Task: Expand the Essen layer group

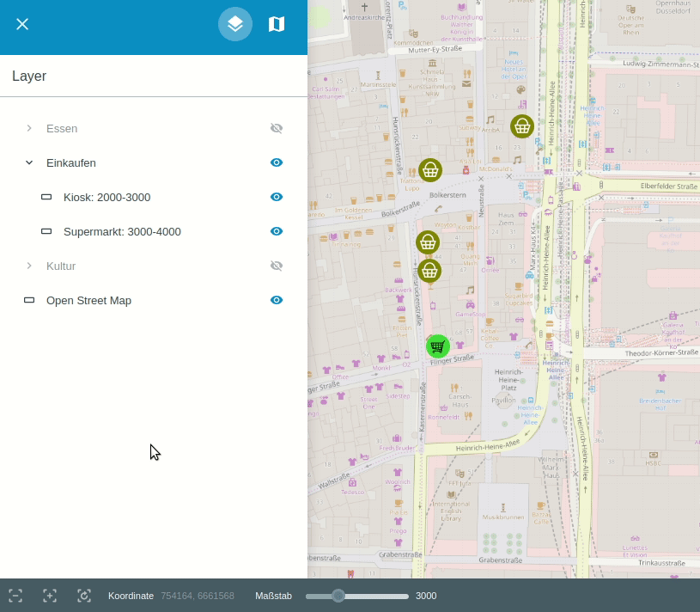Action: pyautogui.click(x=29, y=128)
